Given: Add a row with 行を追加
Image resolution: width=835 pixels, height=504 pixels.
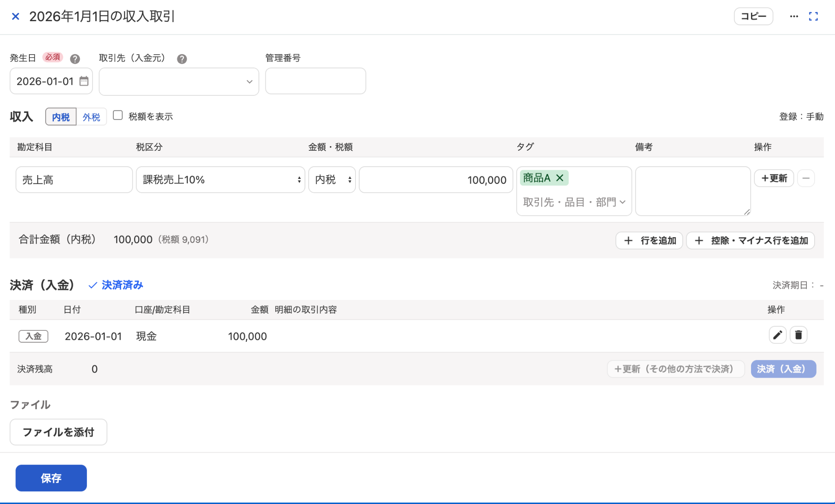Looking at the screenshot, I should (649, 240).
